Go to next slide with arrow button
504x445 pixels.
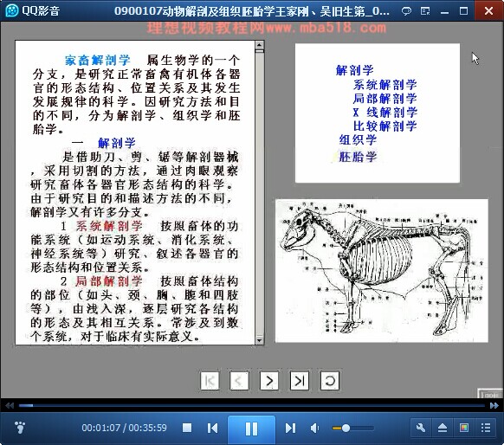(x=269, y=381)
